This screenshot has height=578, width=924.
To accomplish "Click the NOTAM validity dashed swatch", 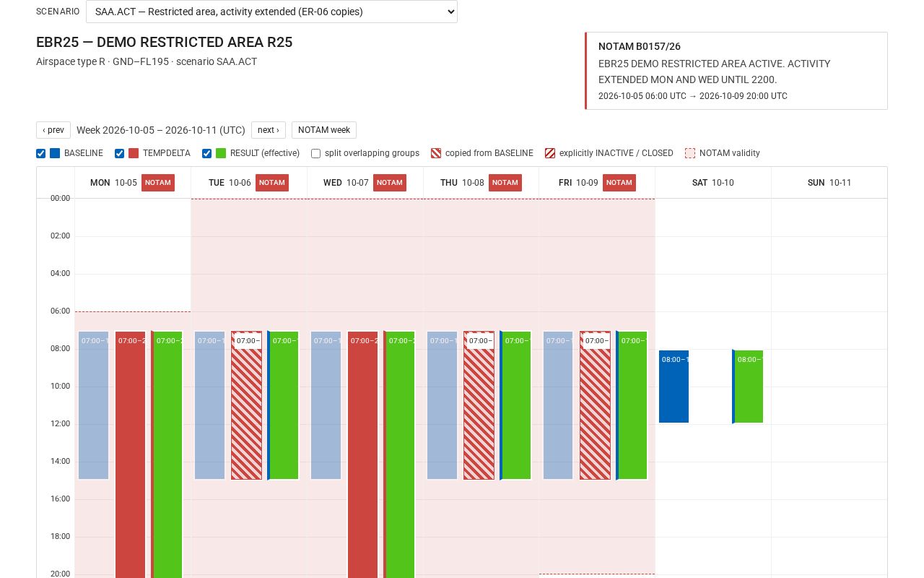I will 690,153.
